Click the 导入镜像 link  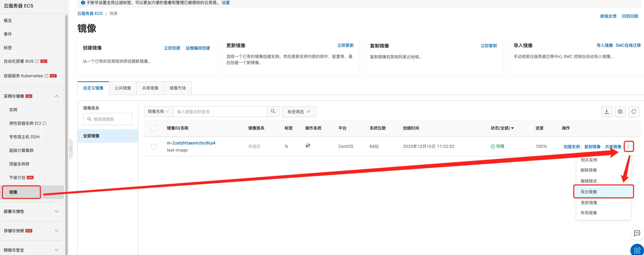coord(605,45)
